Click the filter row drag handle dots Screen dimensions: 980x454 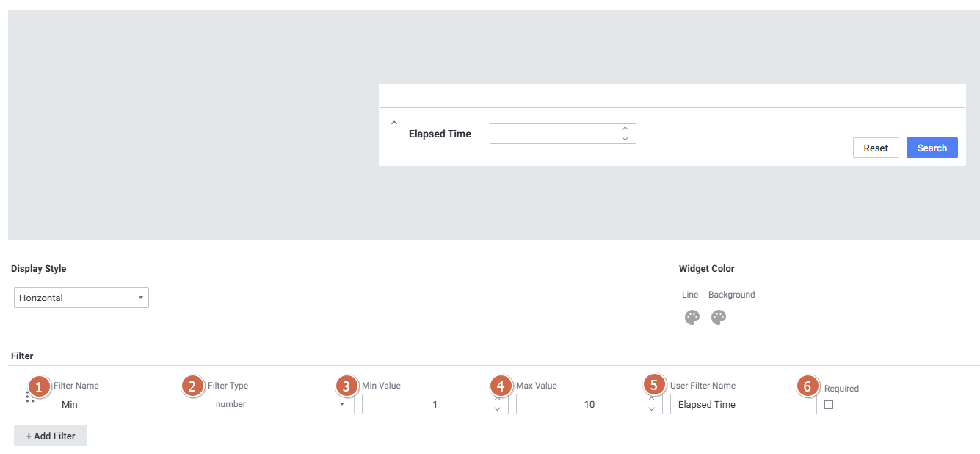[x=30, y=397]
